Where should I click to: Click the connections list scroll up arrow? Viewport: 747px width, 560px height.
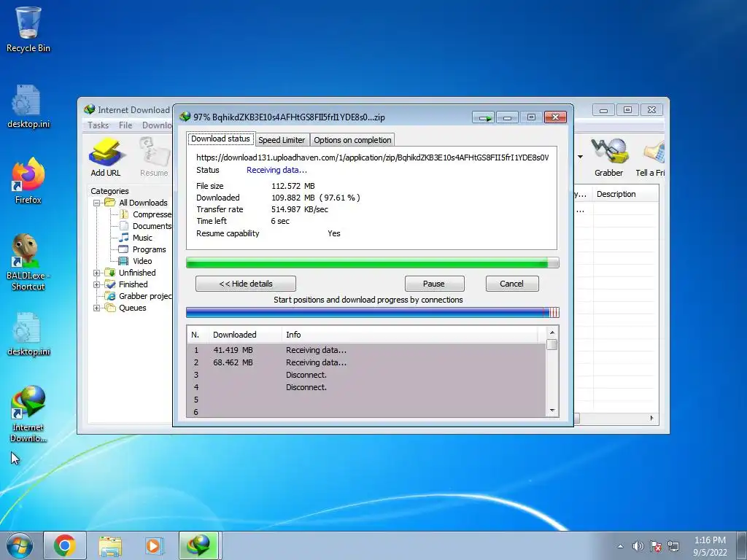point(552,332)
